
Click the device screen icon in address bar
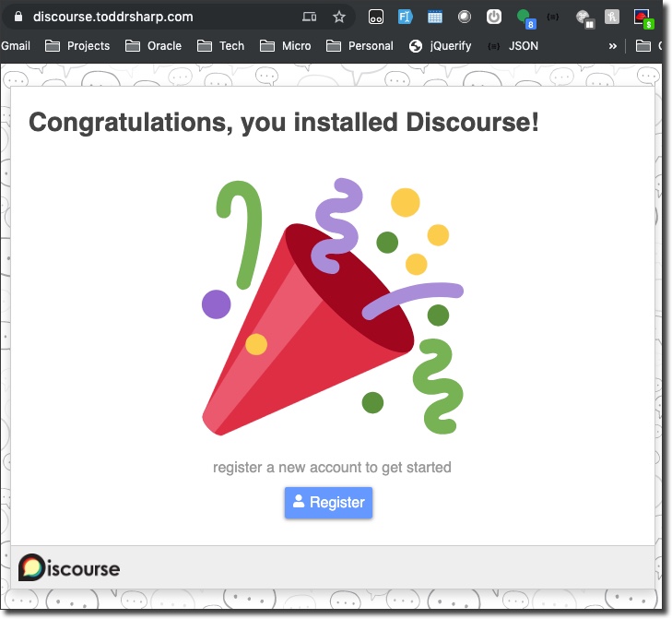tap(310, 17)
